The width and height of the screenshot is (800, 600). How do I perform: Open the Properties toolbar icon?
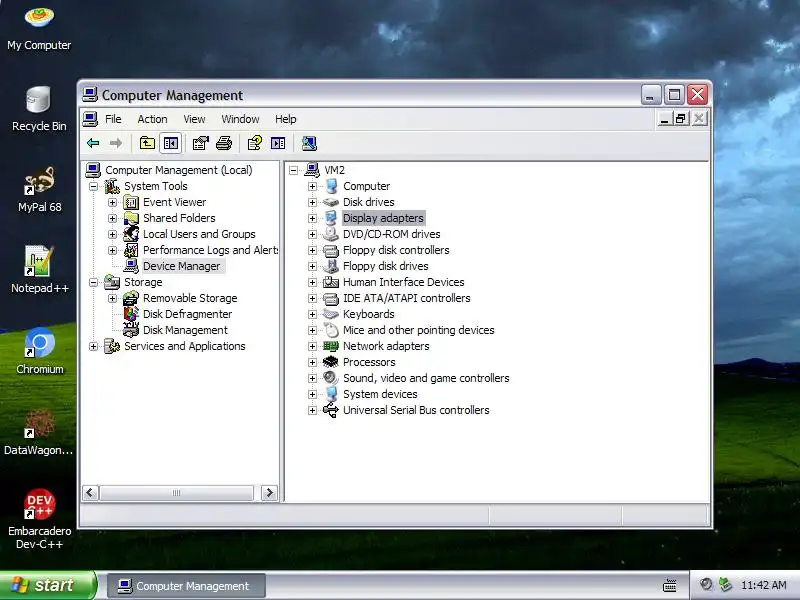(x=201, y=143)
